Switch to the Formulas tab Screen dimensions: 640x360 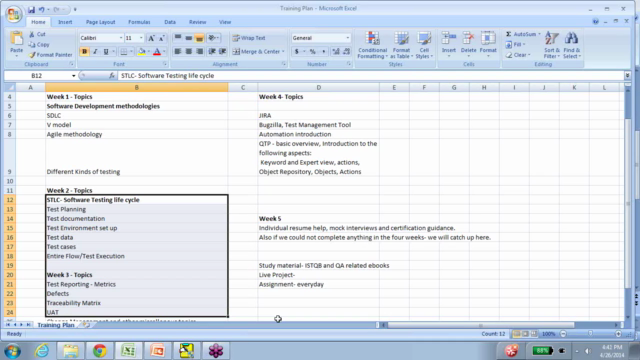coord(139,22)
